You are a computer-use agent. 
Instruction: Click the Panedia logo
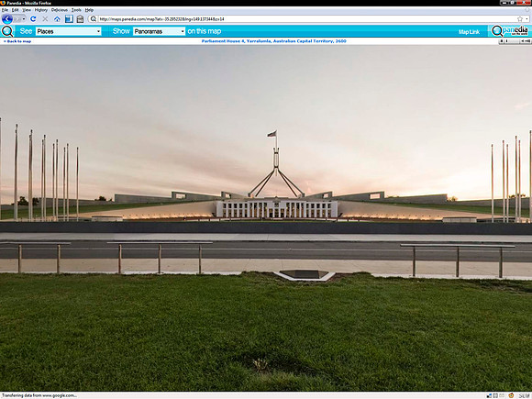510,31
